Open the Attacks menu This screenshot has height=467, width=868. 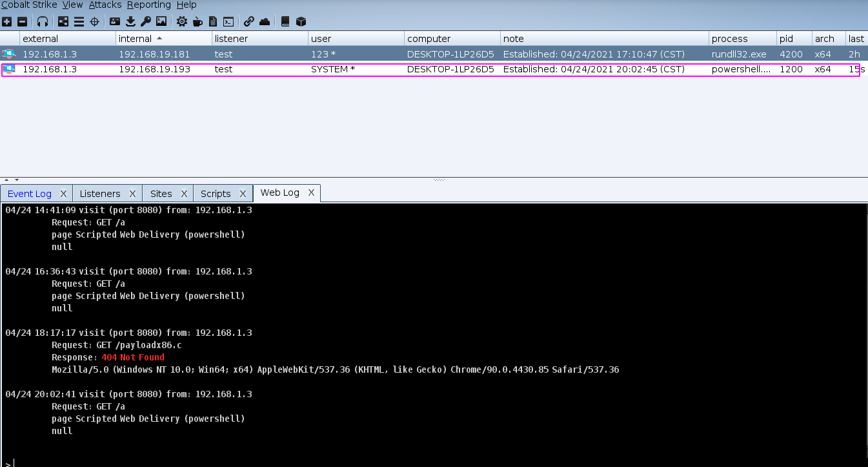[x=105, y=5]
